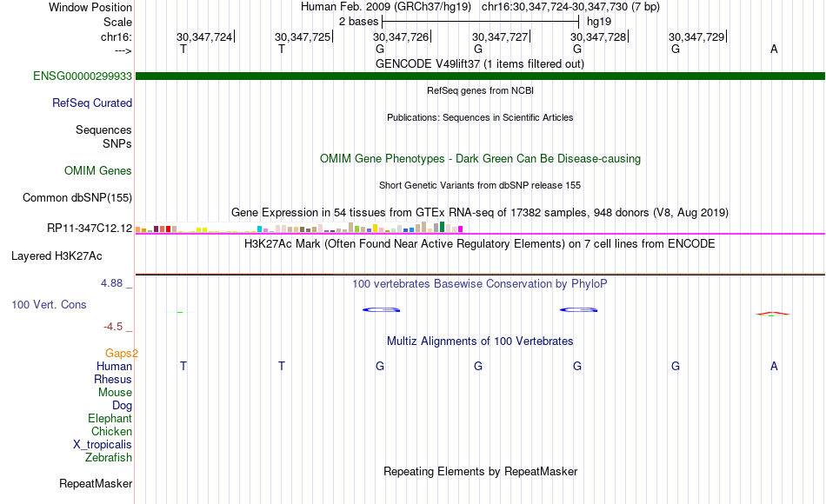
Task: Select the Rhesus species row label
Action: pos(113,379)
